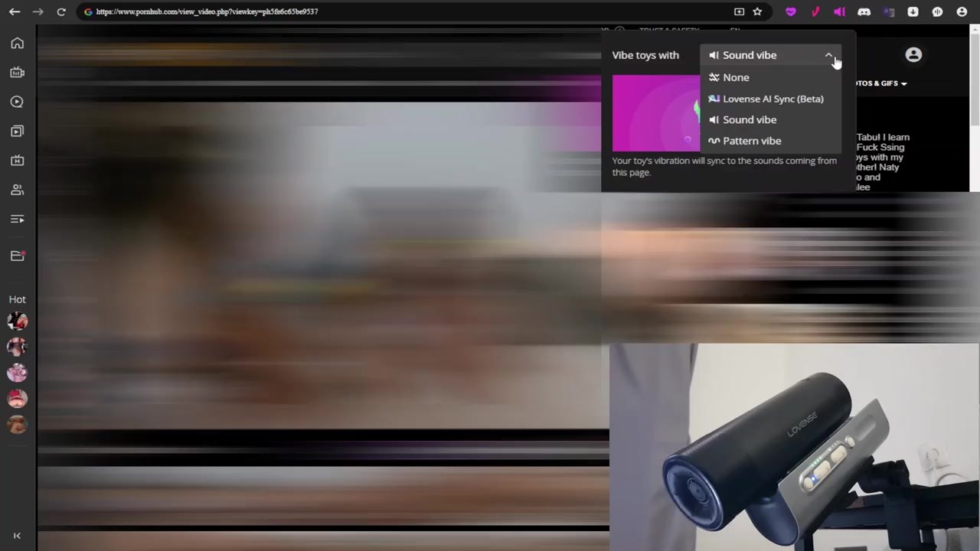Screen dimensions: 980x551
Task: Choose Pattern vibe option
Action: pyautogui.click(x=770, y=141)
